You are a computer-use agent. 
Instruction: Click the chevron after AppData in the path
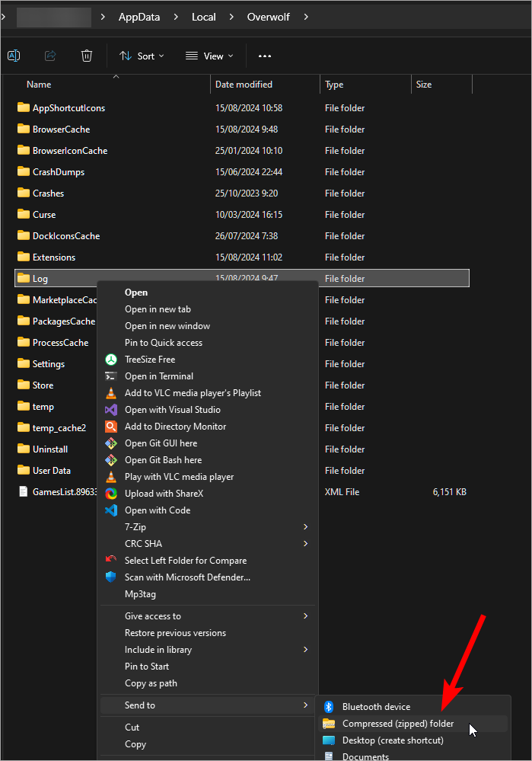coord(176,17)
